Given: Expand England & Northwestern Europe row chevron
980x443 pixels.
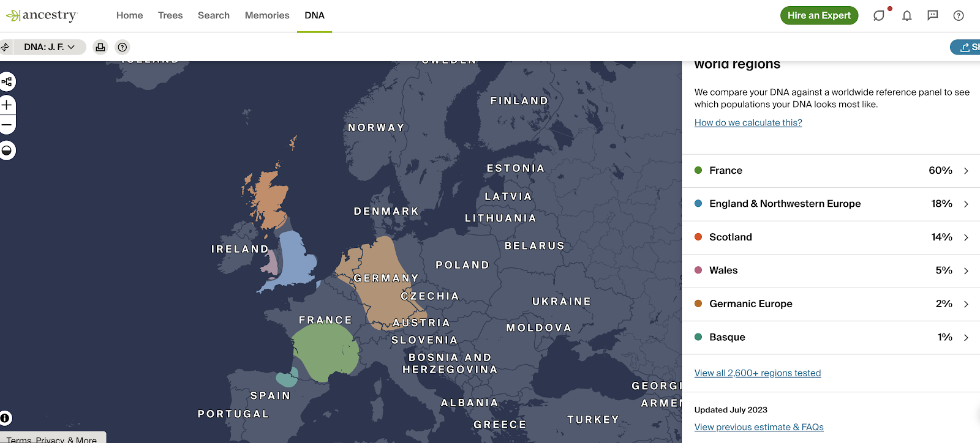Looking at the screenshot, I should pos(966,204).
